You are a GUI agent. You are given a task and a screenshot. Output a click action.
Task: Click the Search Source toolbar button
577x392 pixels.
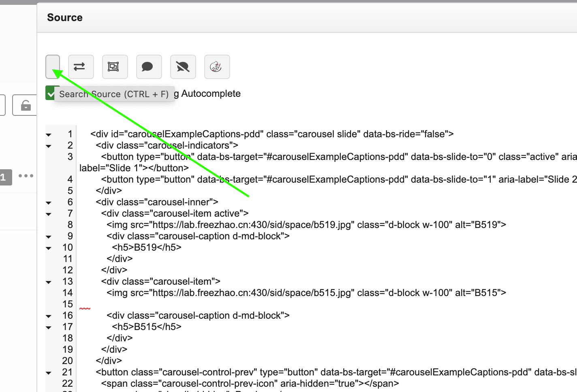tap(53, 66)
